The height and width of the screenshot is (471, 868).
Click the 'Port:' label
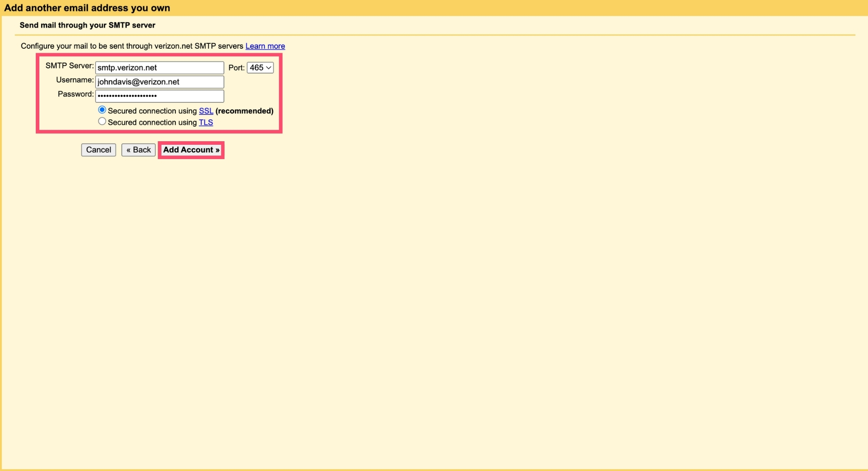(x=237, y=67)
